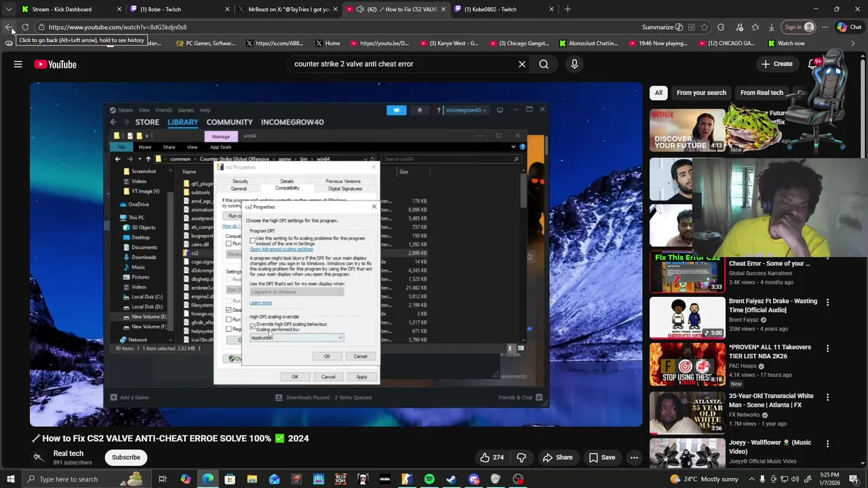The width and height of the screenshot is (868, 488).
Task: Open the Windows Start menu
Action: (x=10, y=479)
